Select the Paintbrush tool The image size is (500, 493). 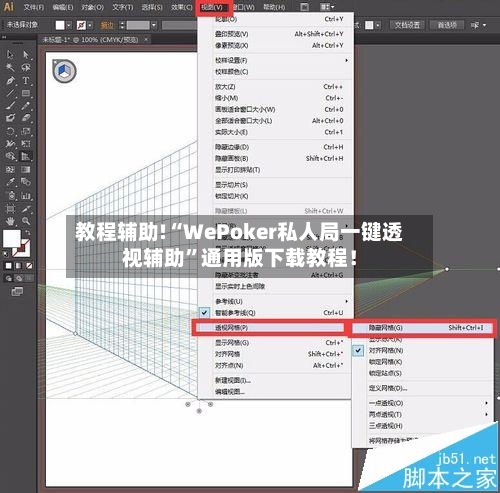pos(10,106)
